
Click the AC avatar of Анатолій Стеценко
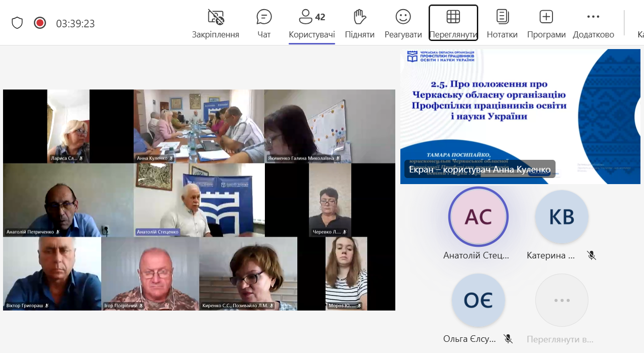point(478,216)
